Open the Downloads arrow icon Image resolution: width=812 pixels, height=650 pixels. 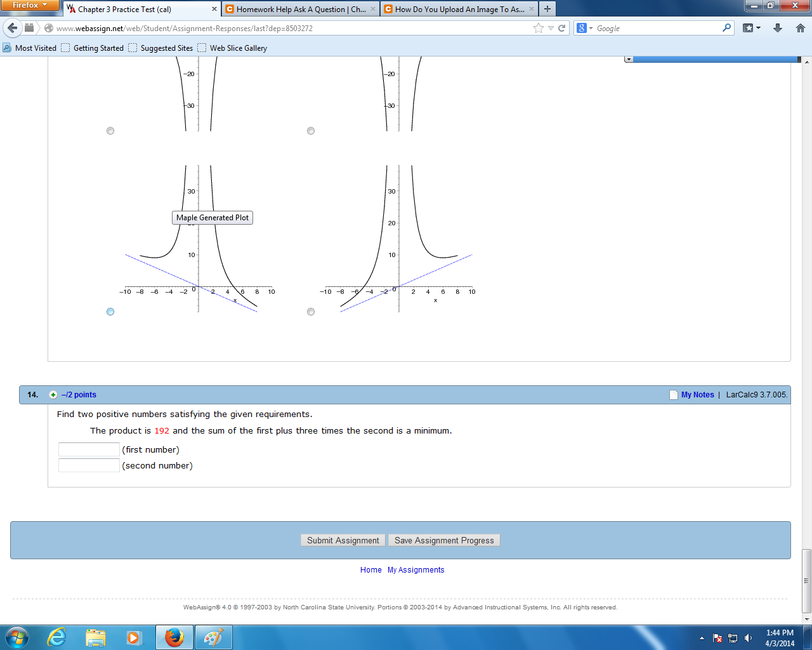point(776,28)
